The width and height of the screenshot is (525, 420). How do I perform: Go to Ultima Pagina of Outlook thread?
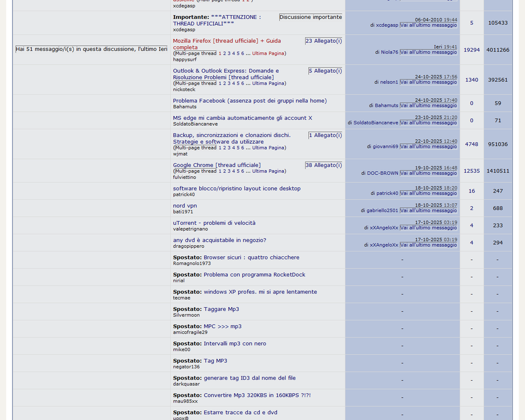(x=268, y=83)
